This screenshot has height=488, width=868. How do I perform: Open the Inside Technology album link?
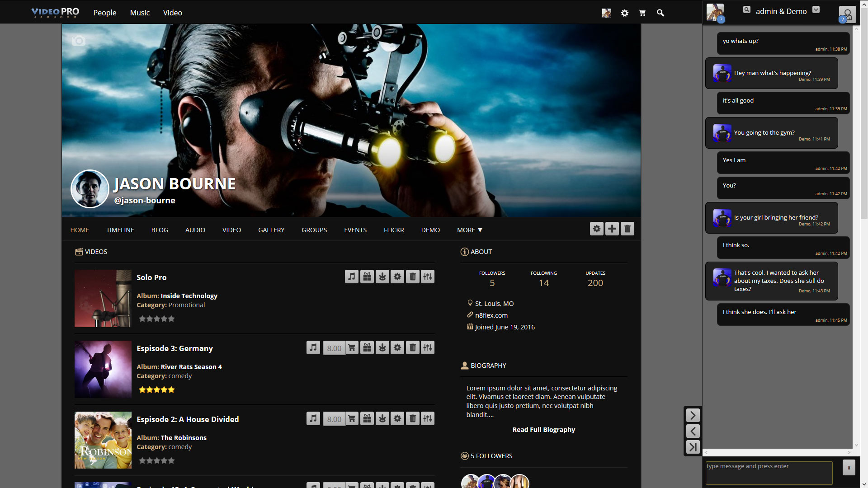189,296
